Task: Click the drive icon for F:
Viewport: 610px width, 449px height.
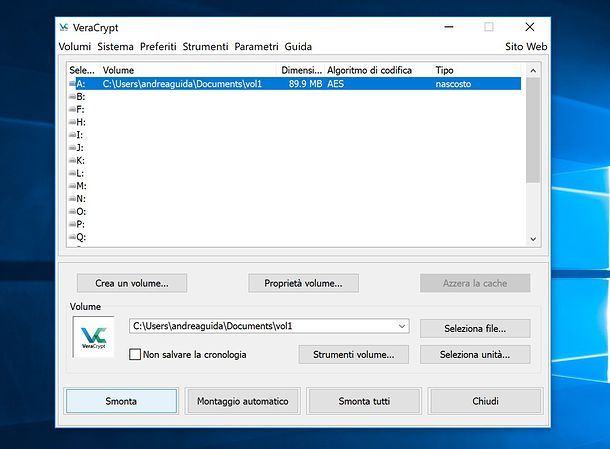Action: [x=72, y=109]
